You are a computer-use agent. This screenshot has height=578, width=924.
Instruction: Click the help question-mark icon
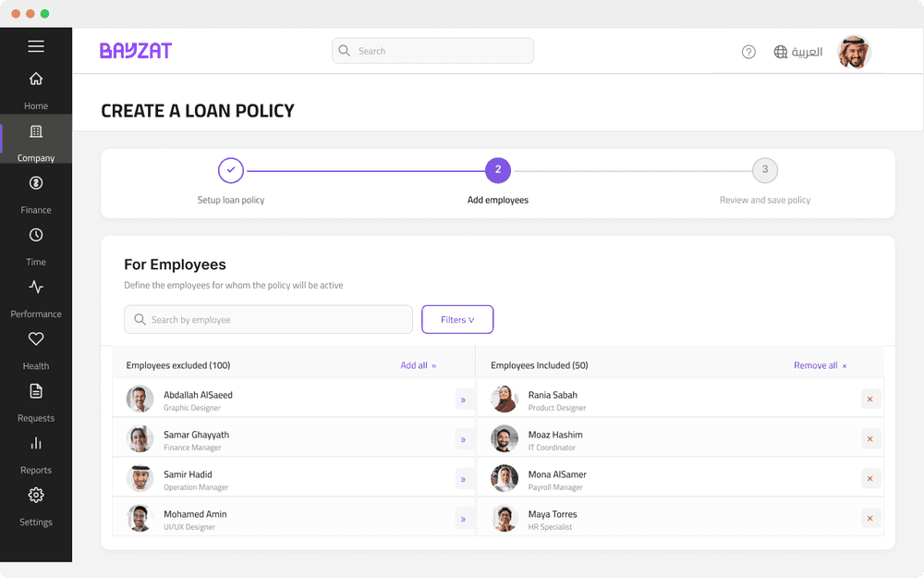tap(748, 52)
